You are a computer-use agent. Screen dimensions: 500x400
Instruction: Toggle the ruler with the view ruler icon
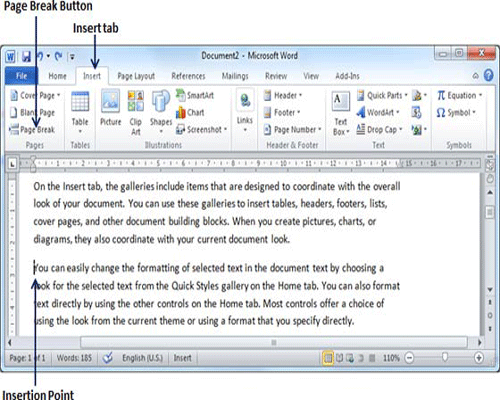coord(490,166)
